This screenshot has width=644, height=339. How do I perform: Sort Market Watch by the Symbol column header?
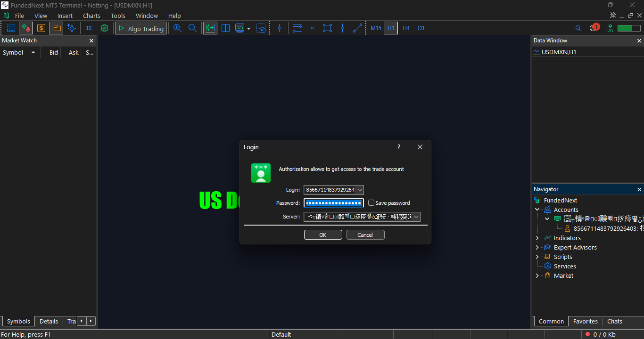pos(19,52)
